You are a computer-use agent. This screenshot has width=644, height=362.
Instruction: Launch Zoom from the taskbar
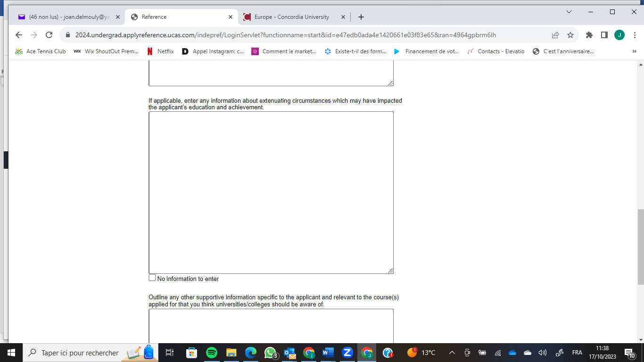coord(347,353)
